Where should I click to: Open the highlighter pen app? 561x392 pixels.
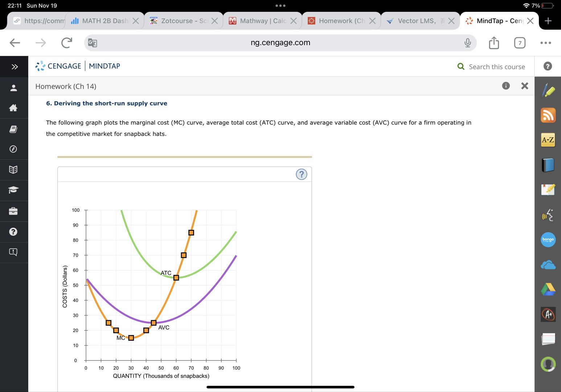[548, 90]
